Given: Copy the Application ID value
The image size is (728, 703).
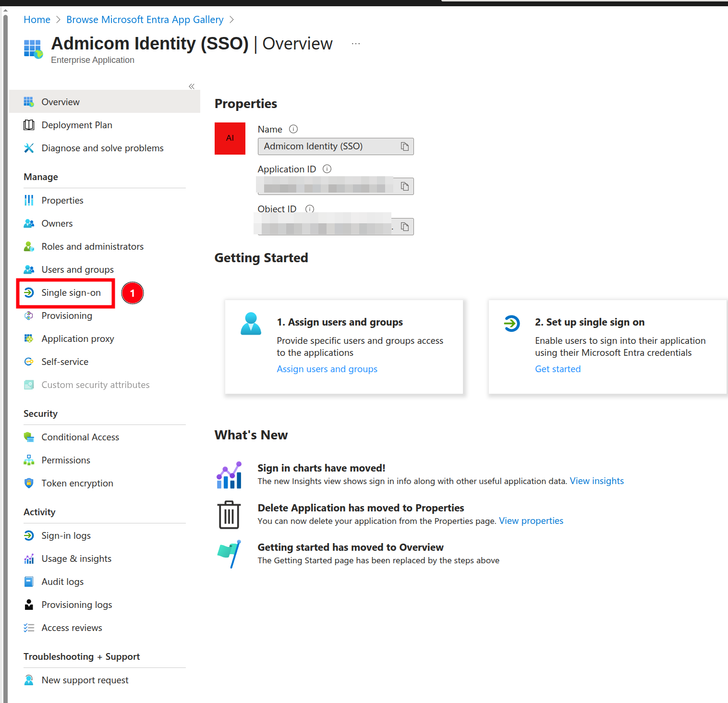Looking at the screenshot, I should [405, 186].
